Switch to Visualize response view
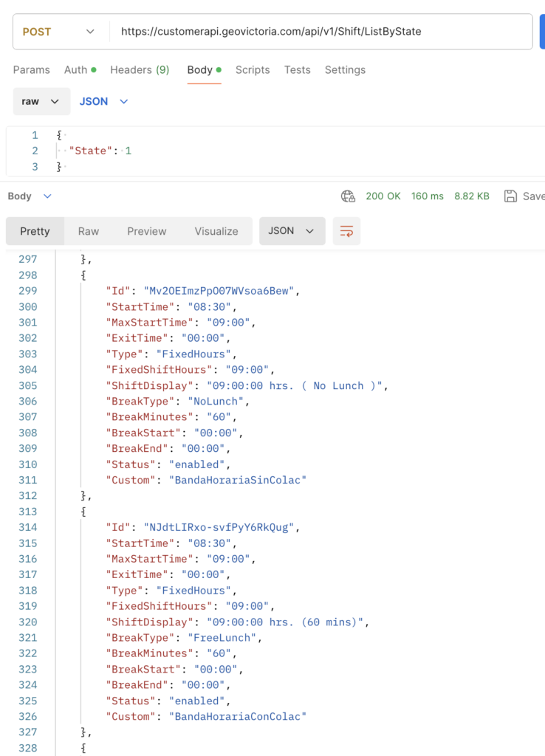545x756 pixels. tap(216, 231)
